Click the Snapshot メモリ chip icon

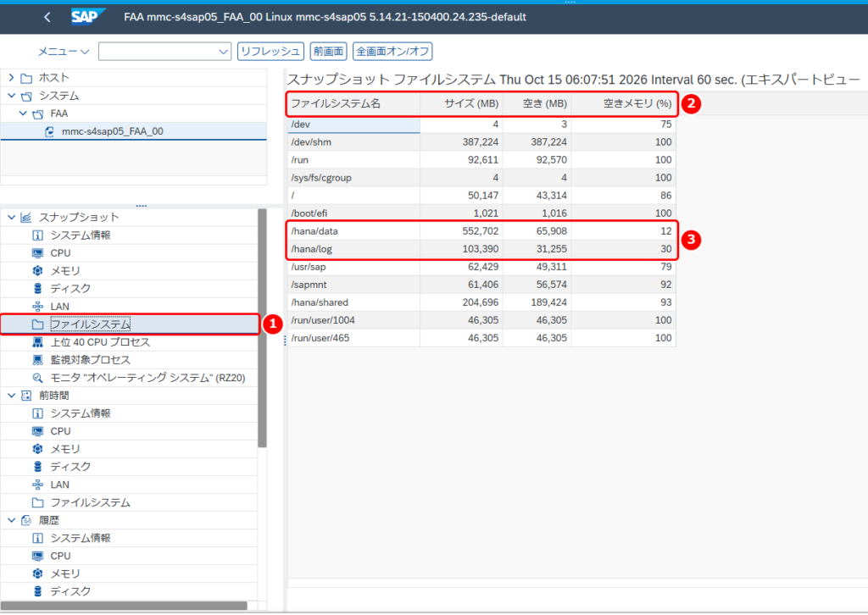(37, 270)
